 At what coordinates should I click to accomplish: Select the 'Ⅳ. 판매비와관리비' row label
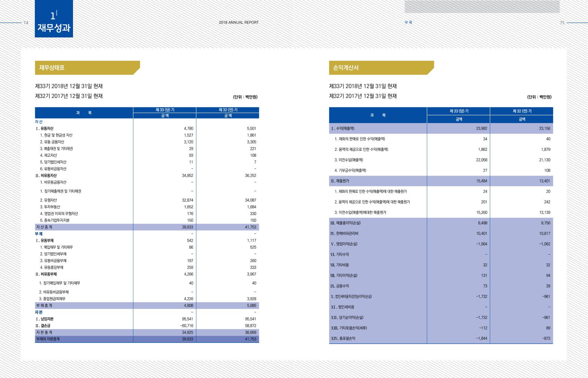pos(344,233)
